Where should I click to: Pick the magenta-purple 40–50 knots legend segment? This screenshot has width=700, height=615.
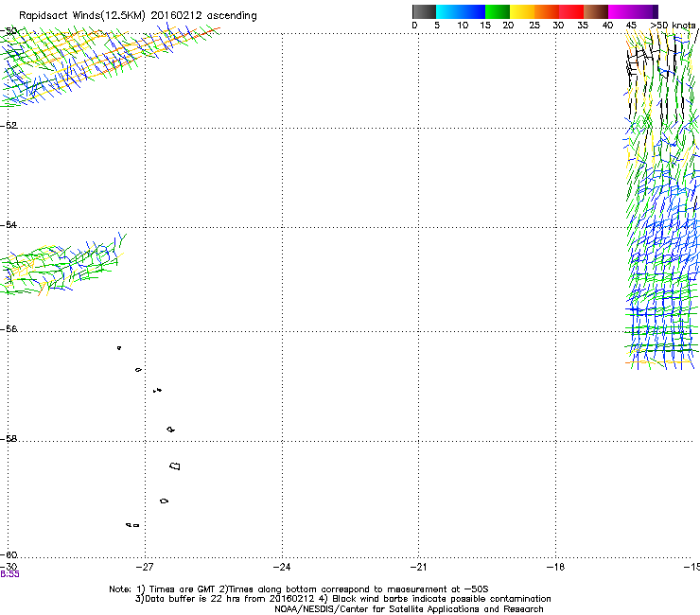coord(633,11)
